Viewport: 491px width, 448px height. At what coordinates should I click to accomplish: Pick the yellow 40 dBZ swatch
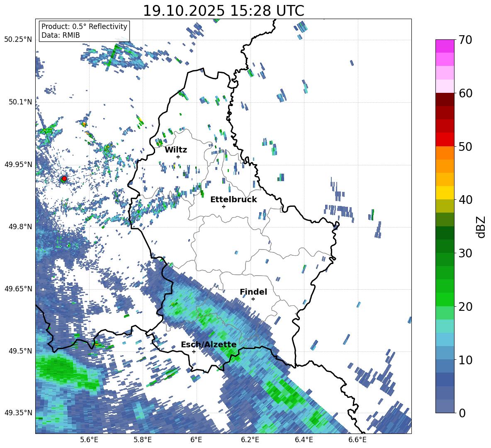[445, 193]
